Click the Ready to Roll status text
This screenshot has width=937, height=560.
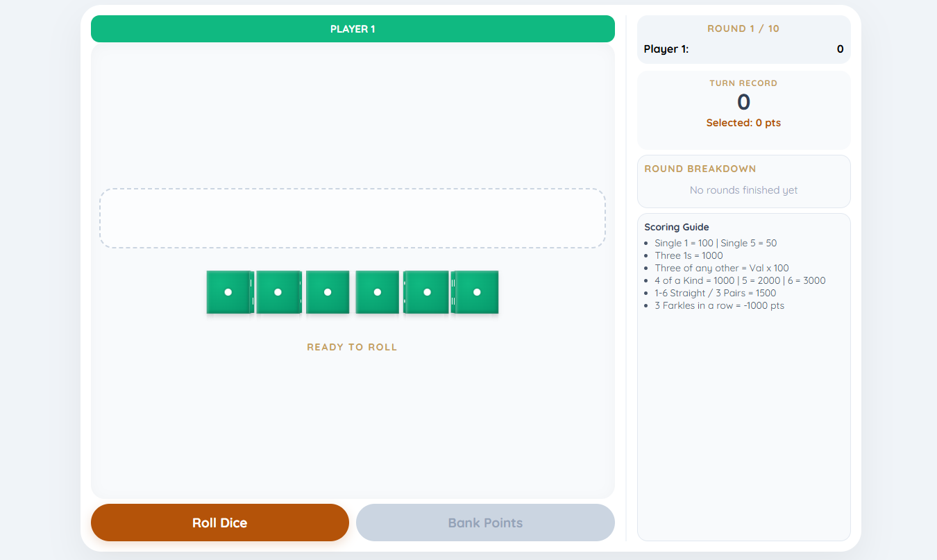click(353, 347)
